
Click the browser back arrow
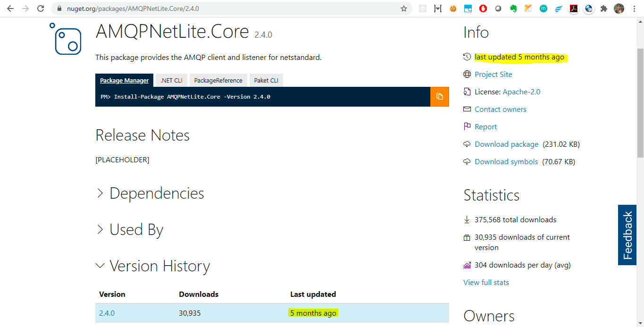10,8
